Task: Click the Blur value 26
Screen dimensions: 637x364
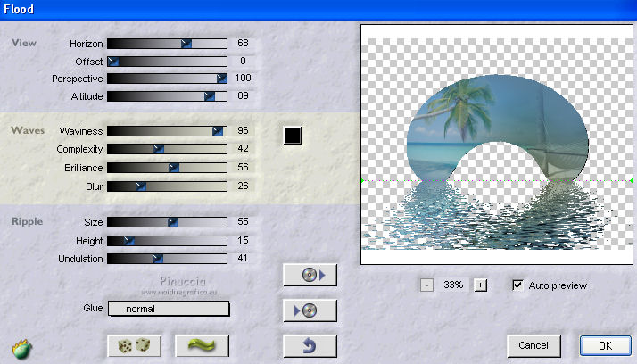Action: pyautogui.click(x=243, y=186)
